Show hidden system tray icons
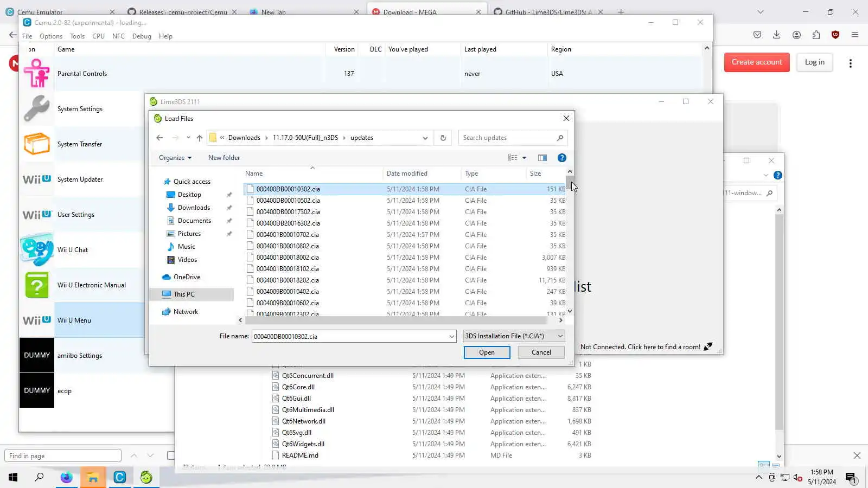The width and height of the screenshot is (868, 488). [x=758, y=478]
